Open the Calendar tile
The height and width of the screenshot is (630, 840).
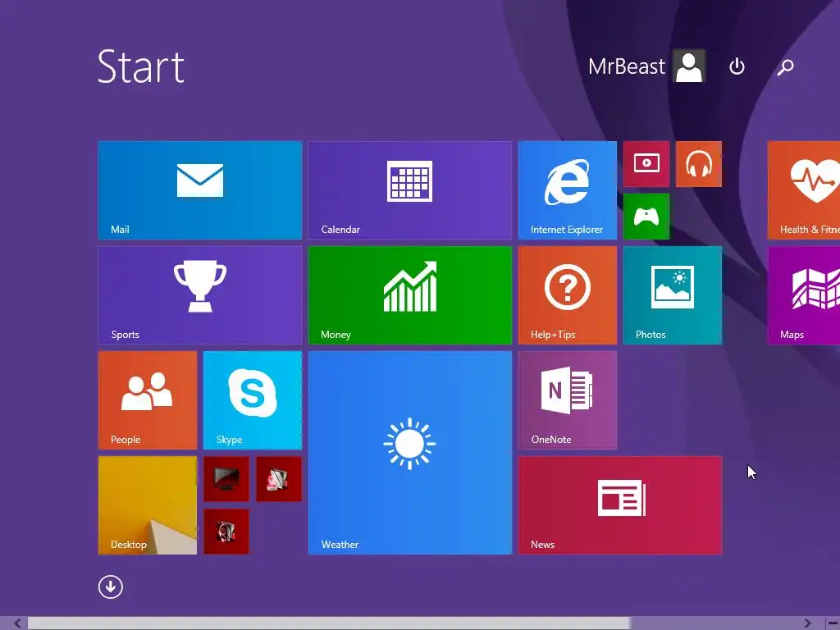point(410,190)
